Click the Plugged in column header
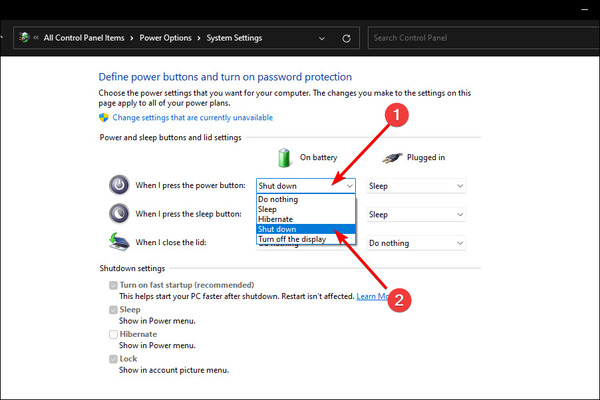This screenshot has width=600, height=400. pos(426,157)
